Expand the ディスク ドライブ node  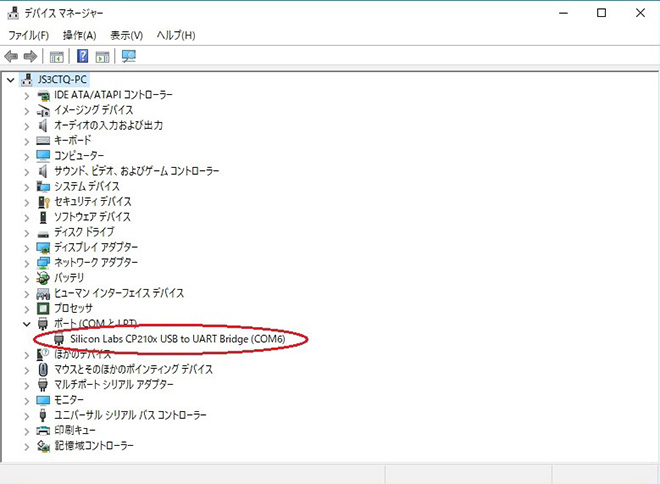click(x=27, y=233)
